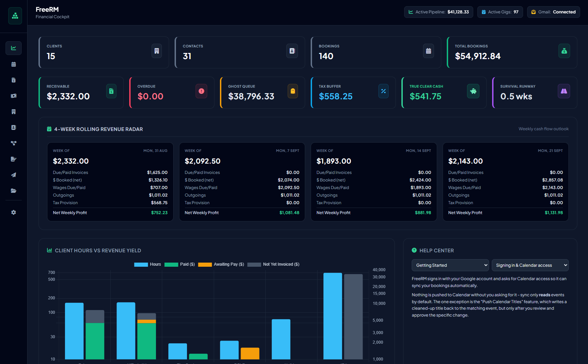Click the Total Bookings money-bag icon
The image size is (588, 364).
click(564, 51)
